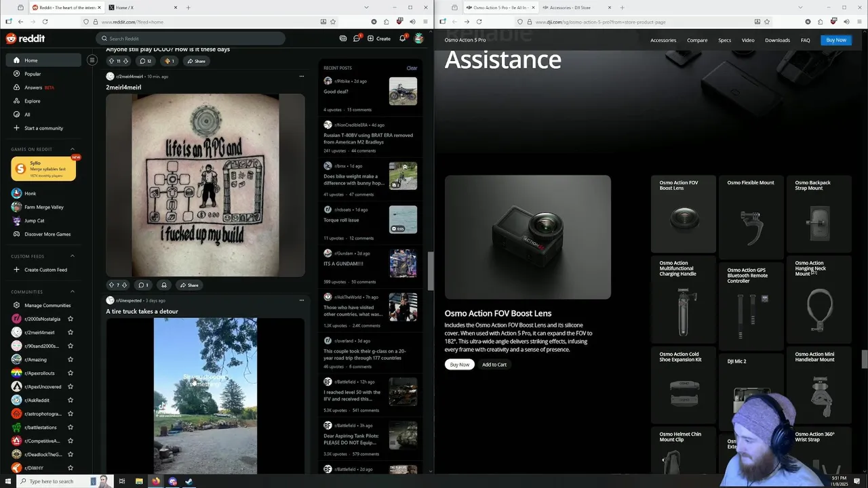Select Osmo Backpack Strap Mount card
868x488 pixels.
(x=819, y=214)
